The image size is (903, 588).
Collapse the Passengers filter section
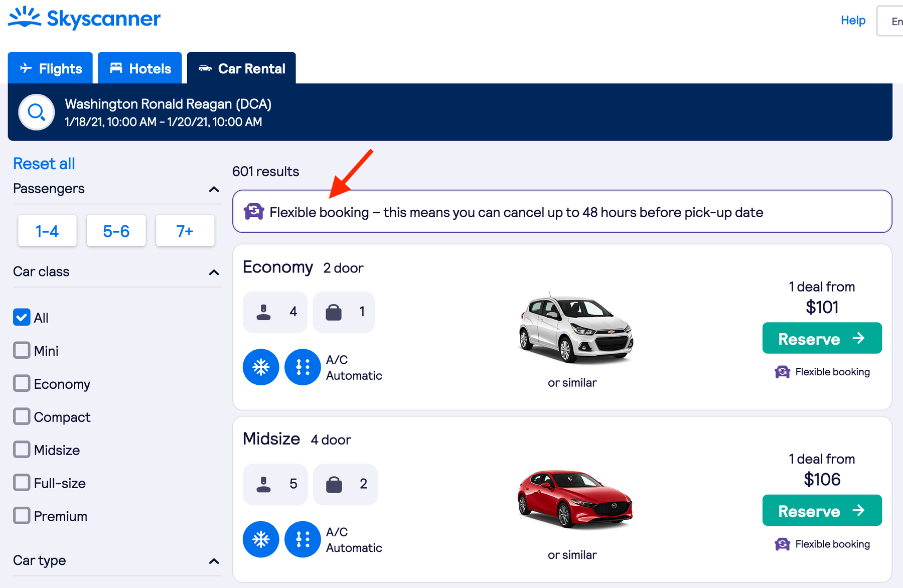coord(214,189)
